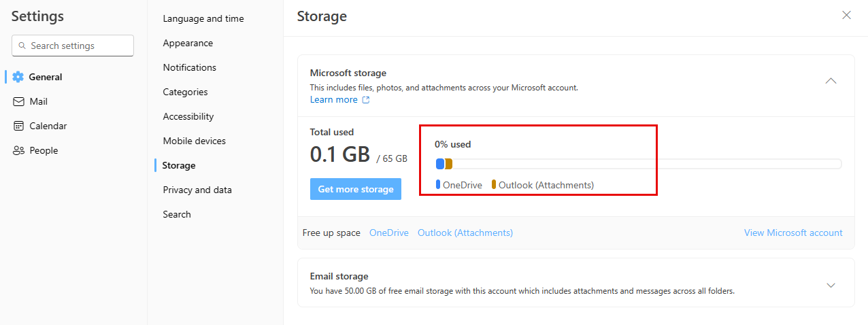The height and width of the screenshot is (325, 868).
Task: Click the search magnifier icon
Action: (x=22, y=46)
